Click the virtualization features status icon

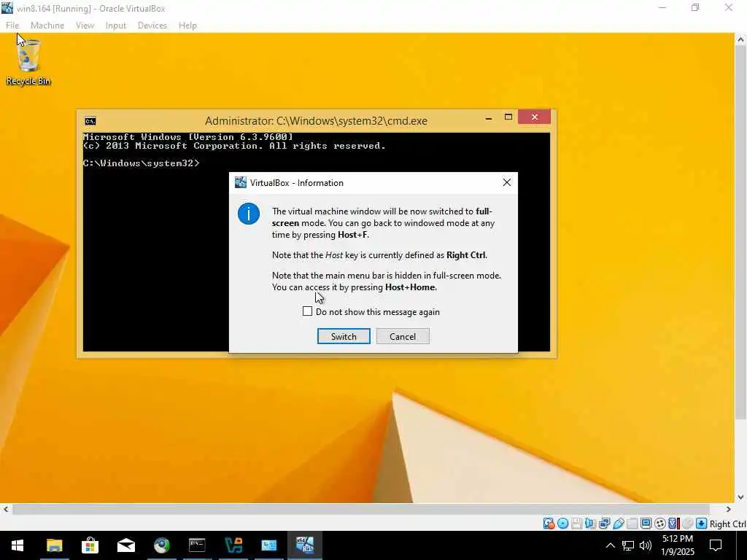673,524
